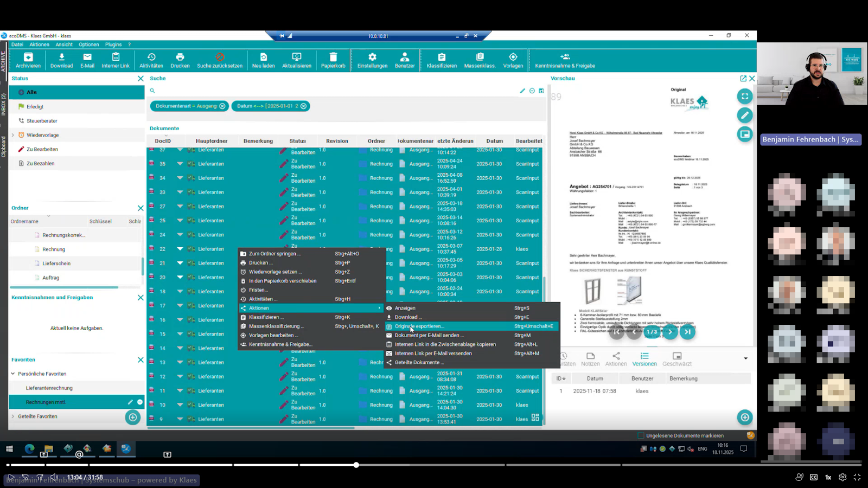This screenshot has width=868, height=488.
Task: Open the Plugins menu
Action: (x=113, y=44)
